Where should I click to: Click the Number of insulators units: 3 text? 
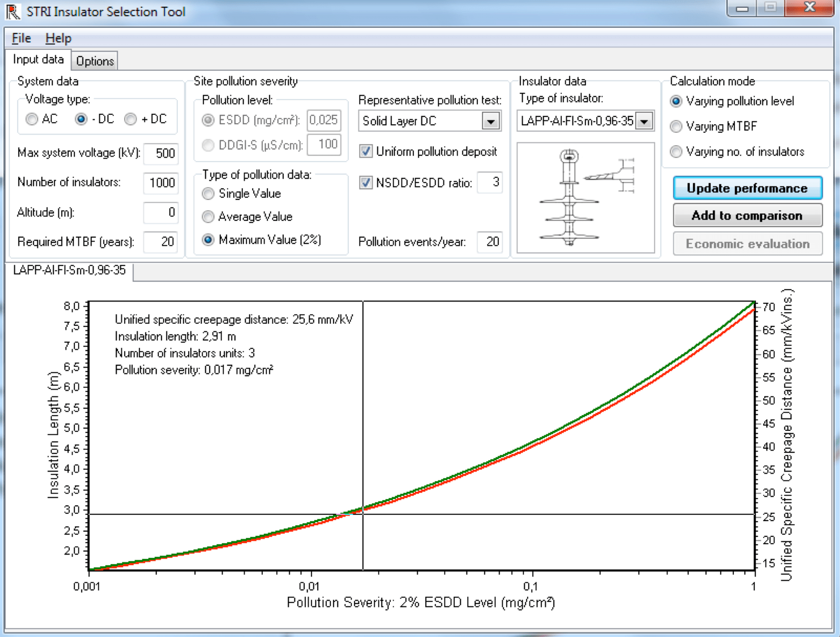pyautogui.click(x=185, y=353)
